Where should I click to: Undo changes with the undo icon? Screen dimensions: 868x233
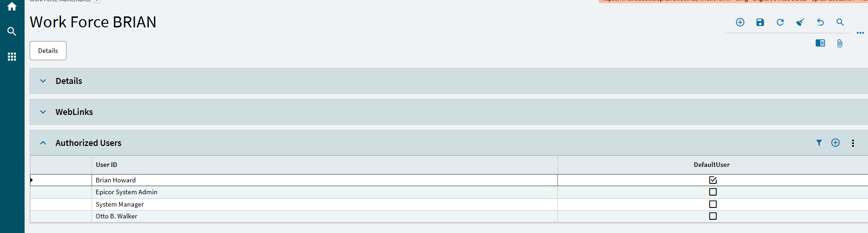(820, 22)
